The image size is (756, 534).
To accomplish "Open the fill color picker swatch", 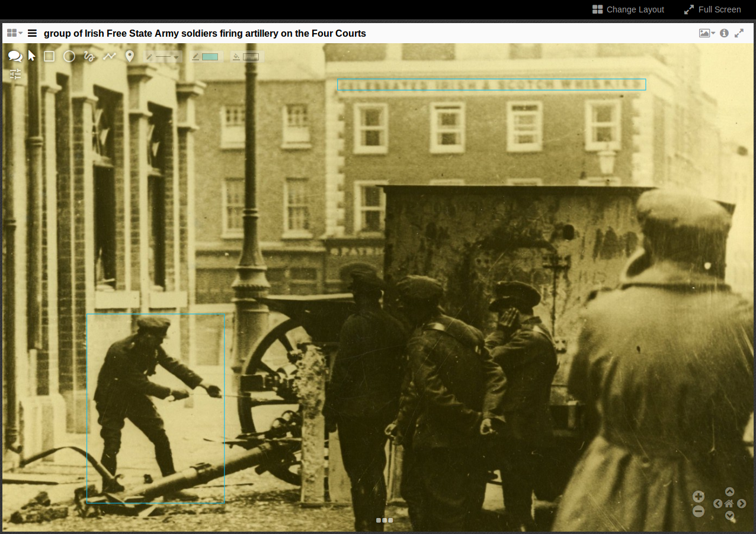I will (x=245, y=57).
